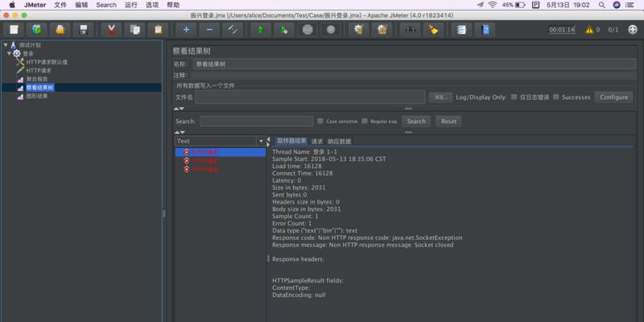Open the 运行 menu in menu bar

132,5
